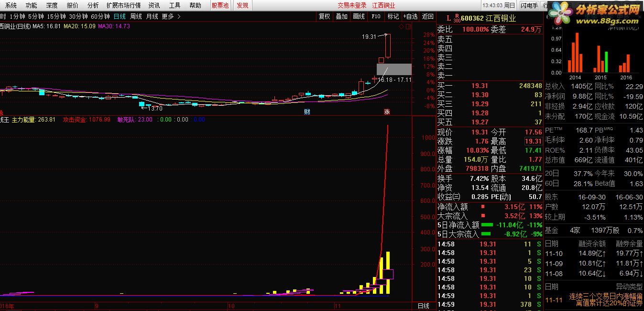Click the 买一 bid price 19.31
The image size is (644, 311).
click(480, 86)
